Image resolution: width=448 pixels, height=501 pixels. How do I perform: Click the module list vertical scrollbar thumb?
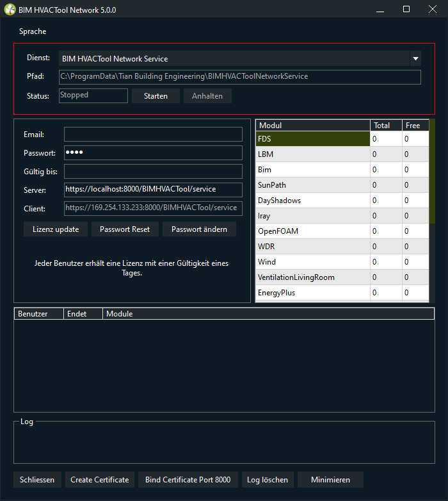[432, 171]
